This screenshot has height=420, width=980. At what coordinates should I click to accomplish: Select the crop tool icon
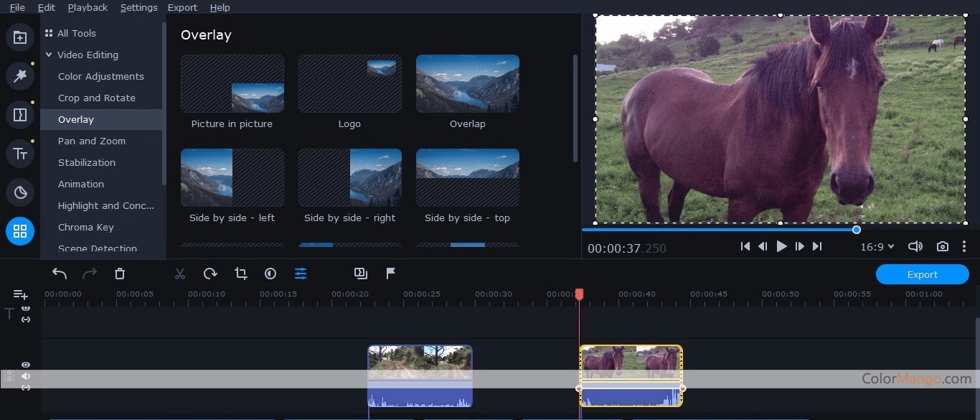pyautogui.click(x=240, y=274)
